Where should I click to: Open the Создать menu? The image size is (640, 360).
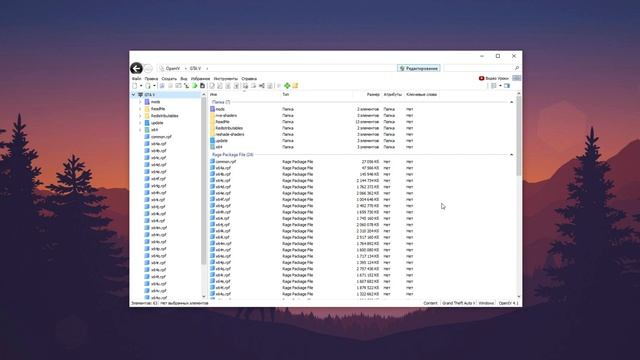(169, 78)
